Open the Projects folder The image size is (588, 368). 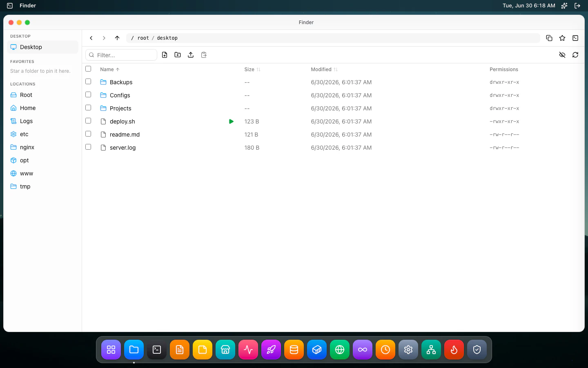pyautogui.click(x=120, y=108)
